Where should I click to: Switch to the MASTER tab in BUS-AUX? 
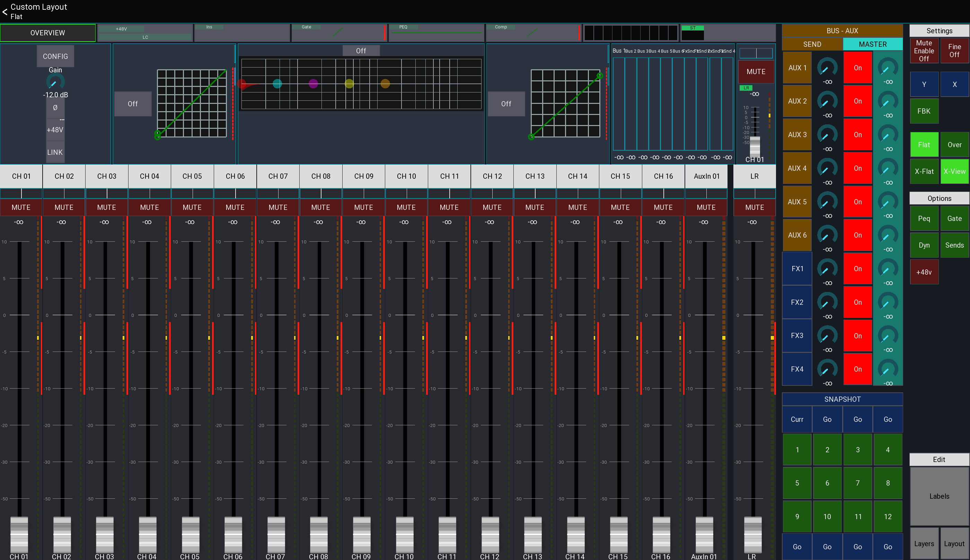coord(873,44)
